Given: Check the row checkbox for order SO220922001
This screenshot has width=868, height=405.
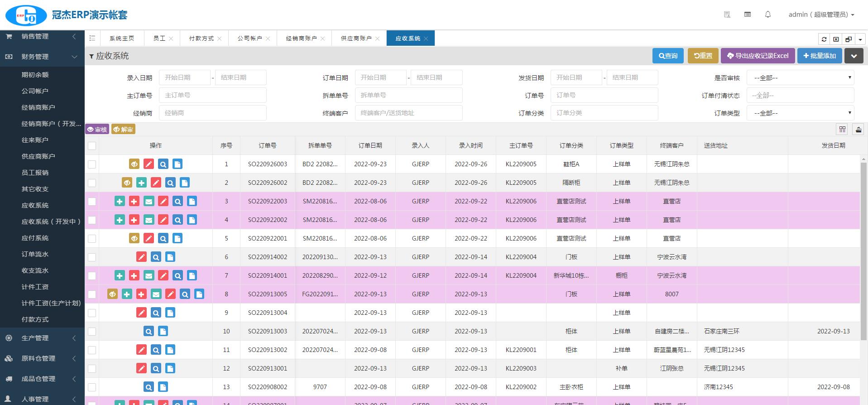Looking at the screenshot, I should tap(92, 238).
